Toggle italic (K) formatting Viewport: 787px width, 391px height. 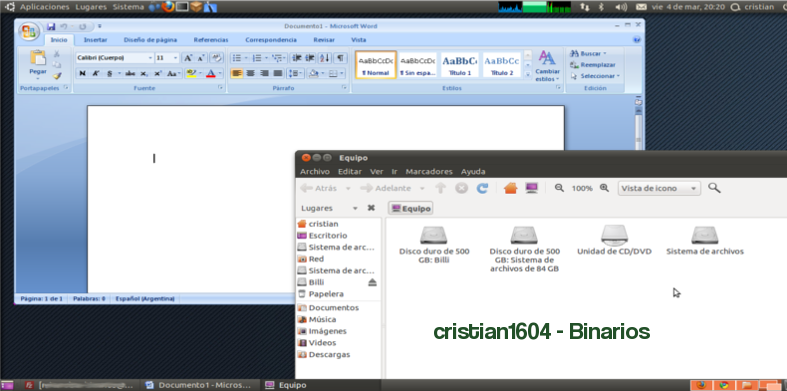pyautogui.click(x=95, y=74)
